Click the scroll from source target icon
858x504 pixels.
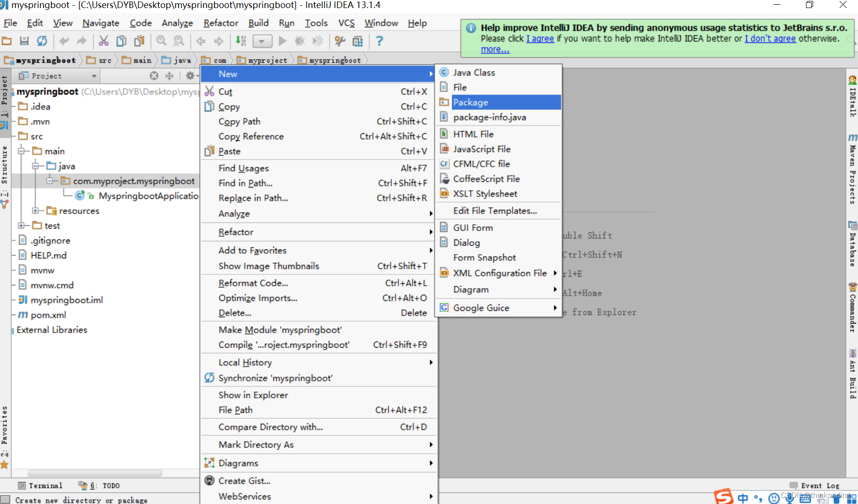pos(154,76)
